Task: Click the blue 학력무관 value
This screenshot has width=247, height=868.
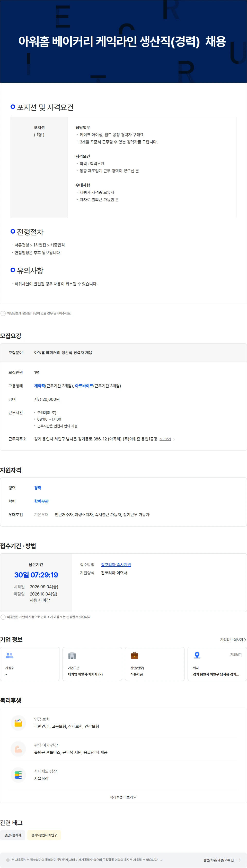Action: click(x=41, y=501)
